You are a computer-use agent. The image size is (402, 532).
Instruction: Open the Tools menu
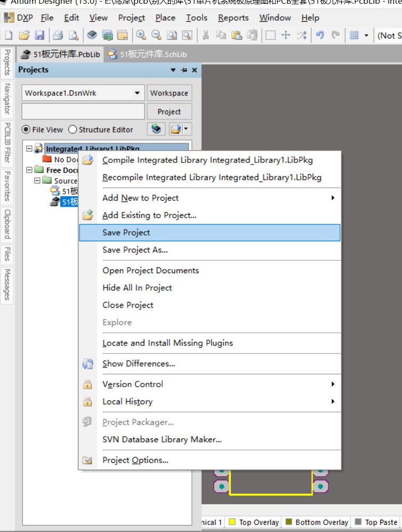tap(196, 18)
